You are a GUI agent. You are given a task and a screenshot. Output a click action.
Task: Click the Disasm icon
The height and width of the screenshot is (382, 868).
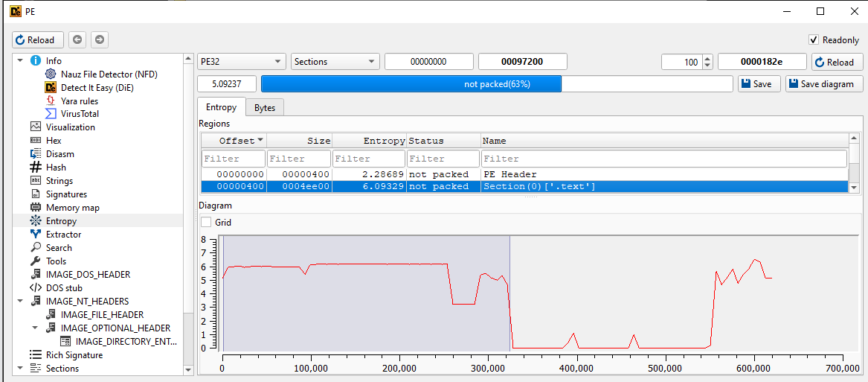pyautogui.click(x=36, y=153)
